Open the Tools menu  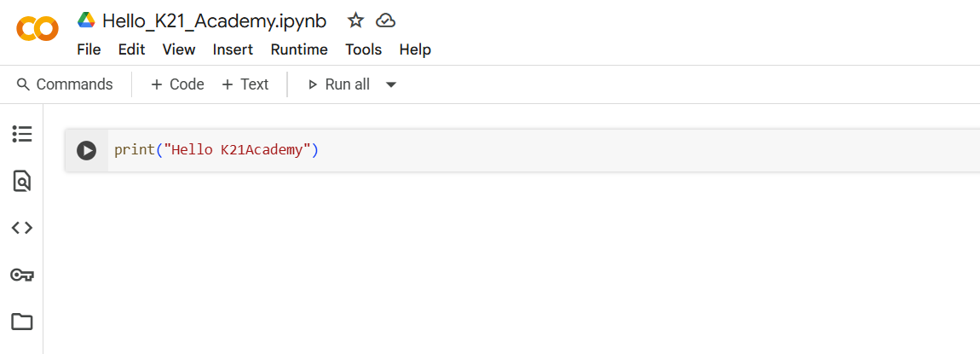[364, 49]
